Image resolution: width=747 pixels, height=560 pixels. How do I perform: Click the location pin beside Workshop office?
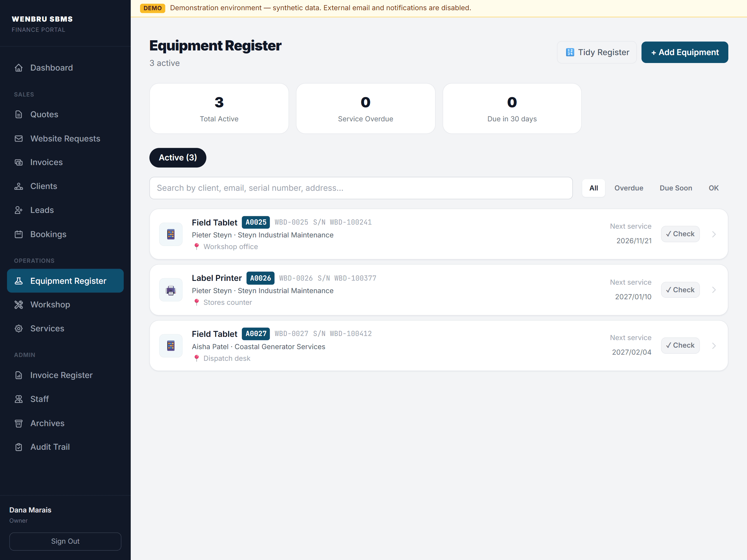(197, 246)
